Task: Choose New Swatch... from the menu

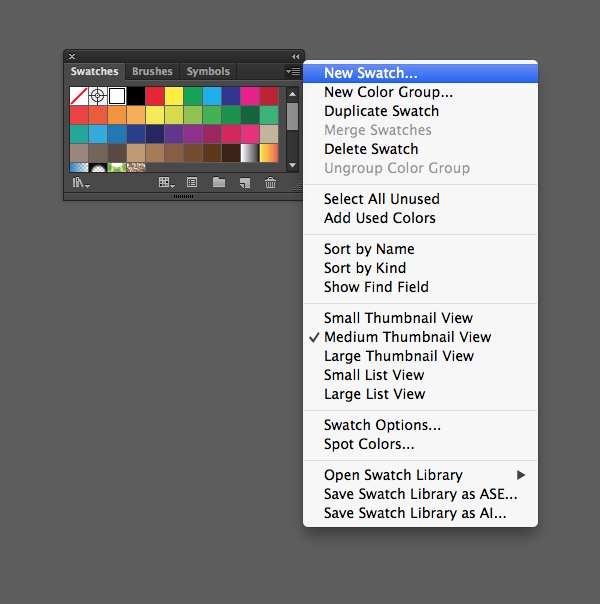Action: (370, 73)
